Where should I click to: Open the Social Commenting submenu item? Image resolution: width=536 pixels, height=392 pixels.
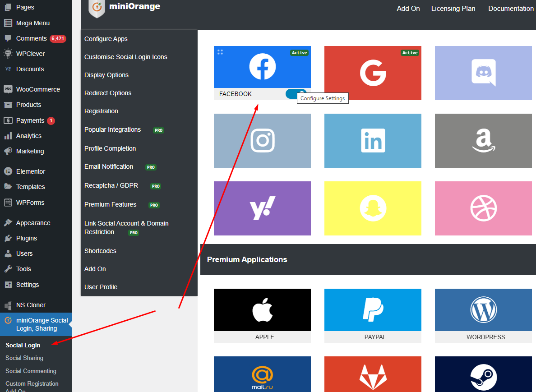coord(31,371)
